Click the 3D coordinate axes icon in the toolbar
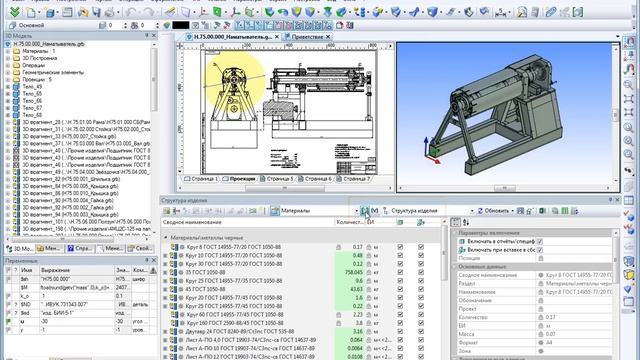The height and width of the screenshot is (360, 640). click(x=235, y=12)
